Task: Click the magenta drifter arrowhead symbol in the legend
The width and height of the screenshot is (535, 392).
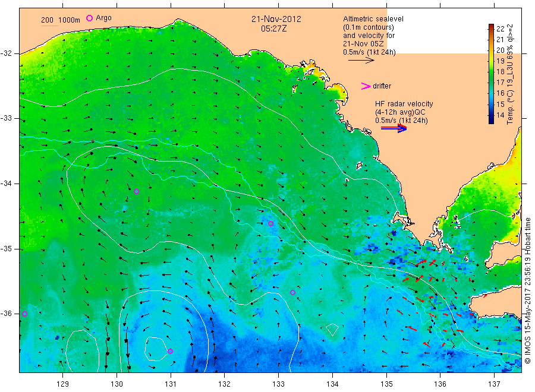Action: pyautogui.click(x=366, y=86)
